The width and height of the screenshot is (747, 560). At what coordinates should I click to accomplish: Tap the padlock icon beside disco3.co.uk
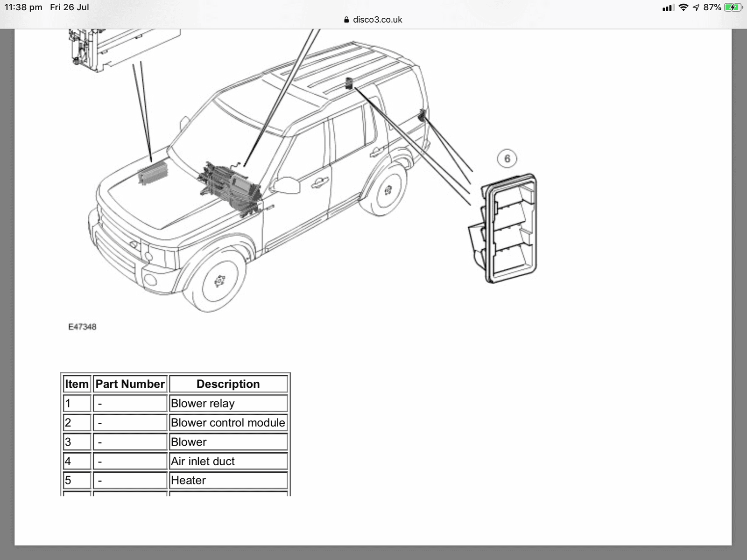click(x=346, y=20)
